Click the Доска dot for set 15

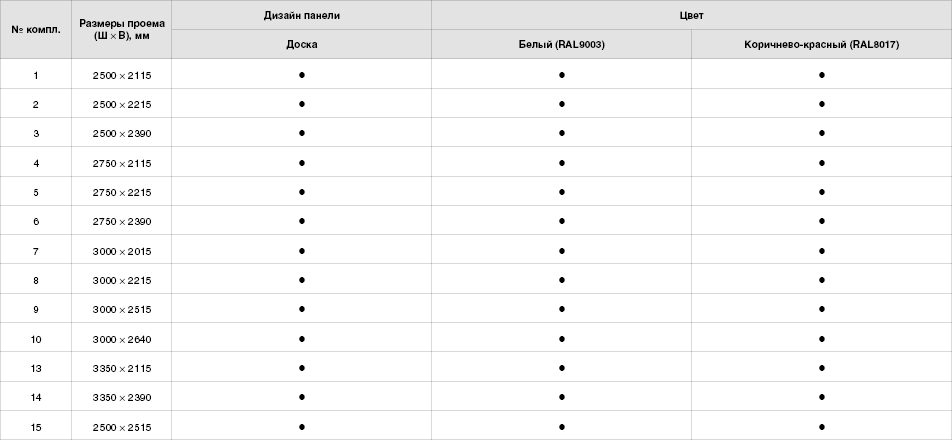pyautogui.click(x=301, y=427)
